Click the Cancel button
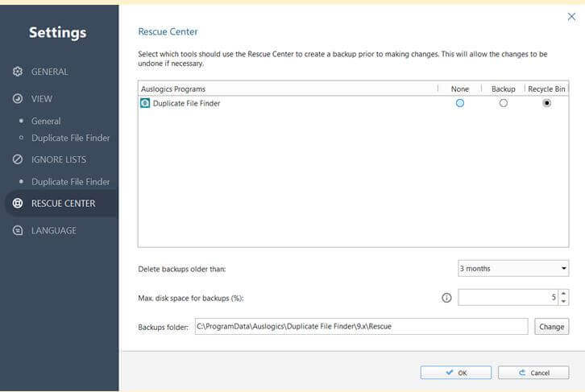585x392 pixels. pos(533,373)
